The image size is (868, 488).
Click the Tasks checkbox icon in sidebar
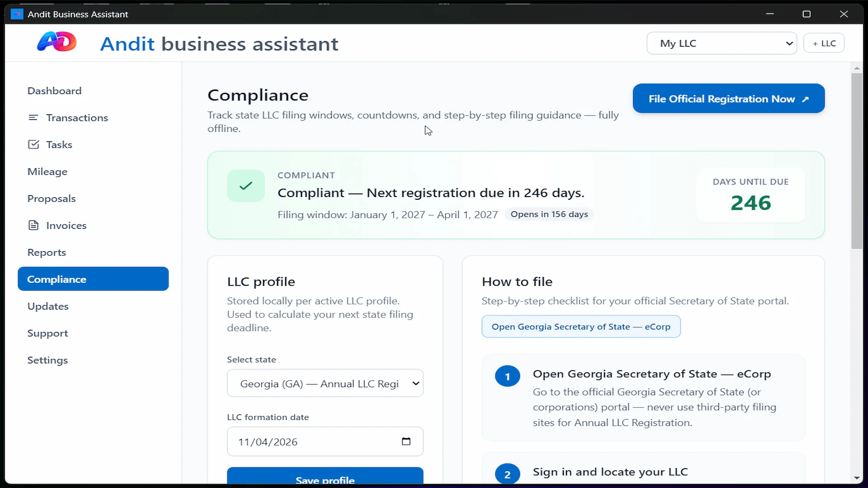[33, 145]
